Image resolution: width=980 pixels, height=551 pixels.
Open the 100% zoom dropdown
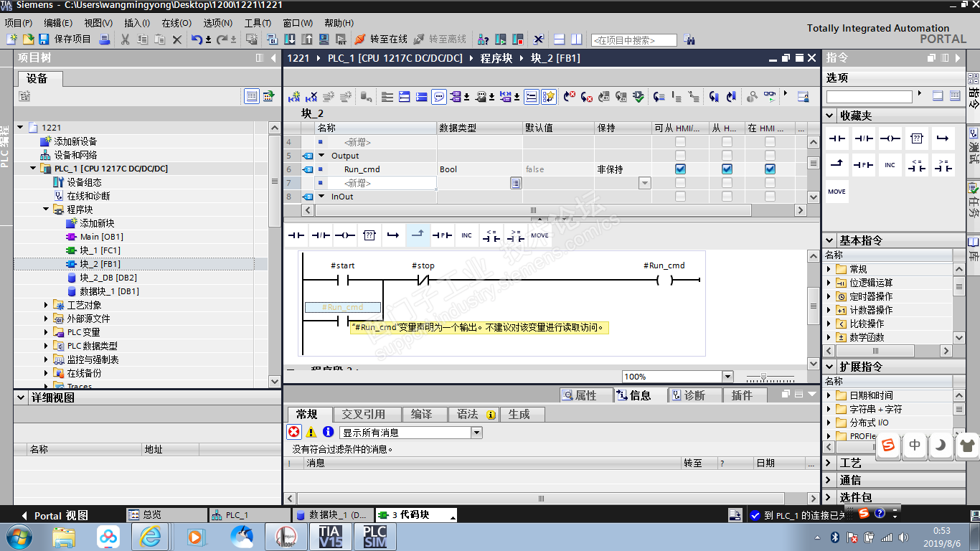tap(727, 377)
